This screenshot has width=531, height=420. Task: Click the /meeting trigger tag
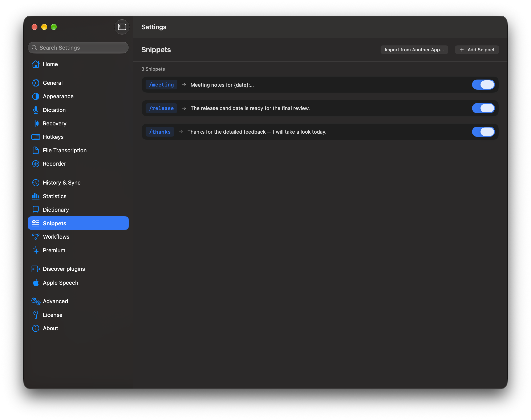(x=161, y=85)
